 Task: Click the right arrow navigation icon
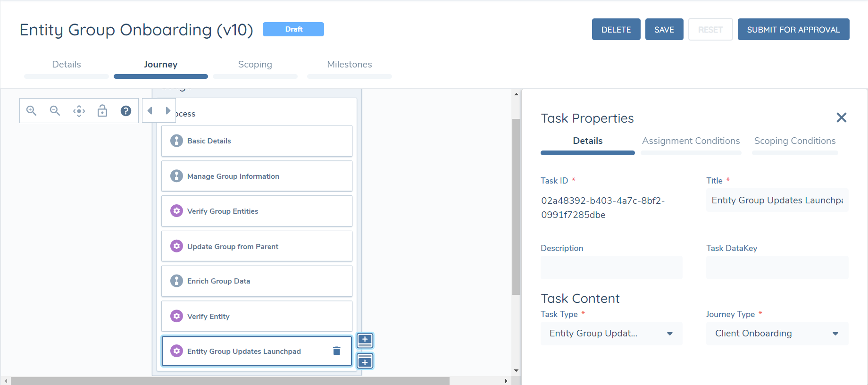pyautogui.click(x=168, y=111)
